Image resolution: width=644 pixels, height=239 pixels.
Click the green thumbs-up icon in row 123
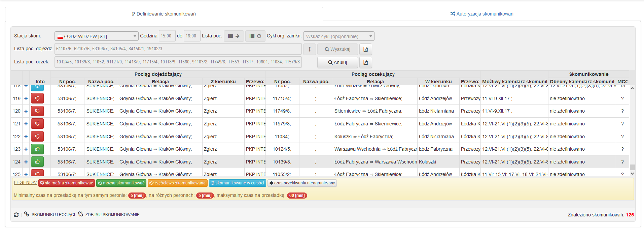[37, 149]
